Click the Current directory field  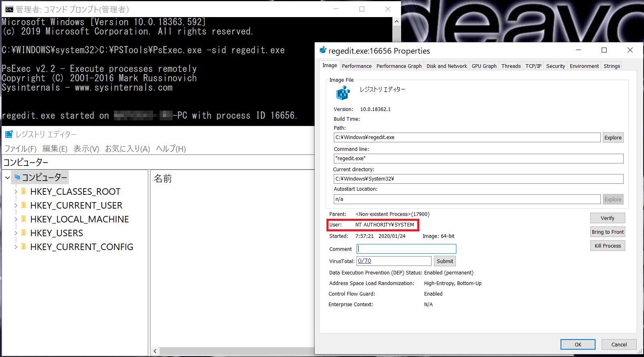(x=479, y=179)
